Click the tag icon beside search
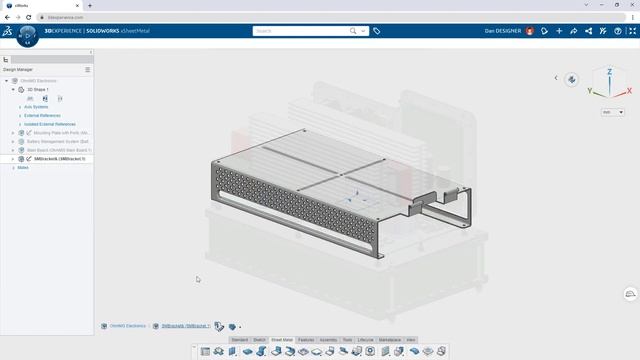Viewport: 640px width, 360px height. click(376, 31)
